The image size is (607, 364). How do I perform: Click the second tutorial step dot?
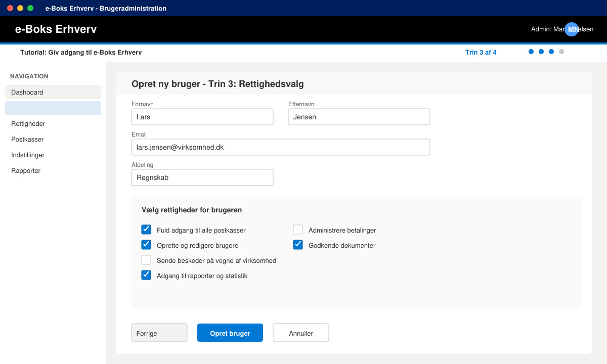click(541, 52)
